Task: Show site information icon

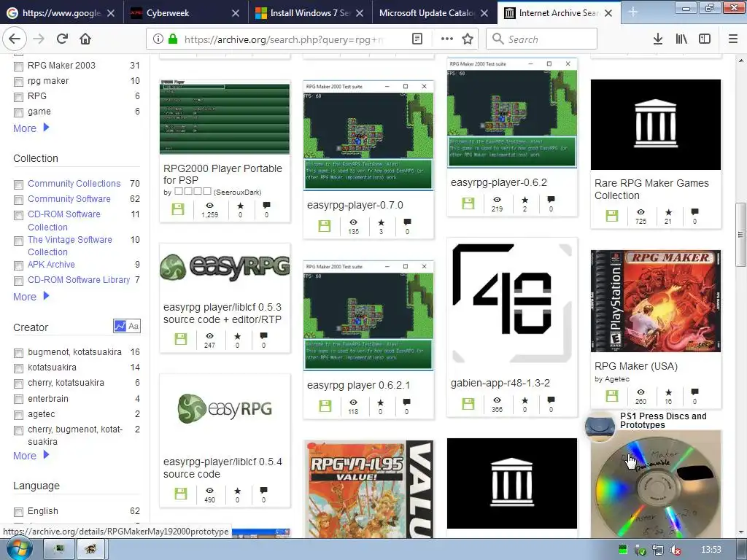Action: point(158,39)
